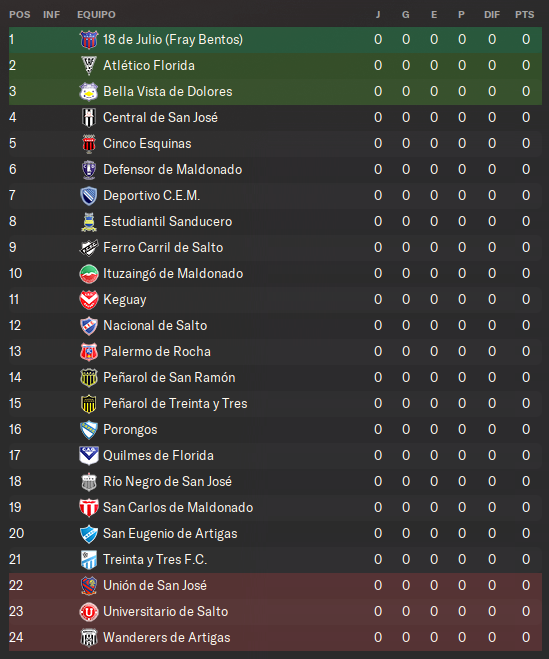Select Wanderers de Artigas team name
Screen dimensions: 549x659
pos(166,638)
